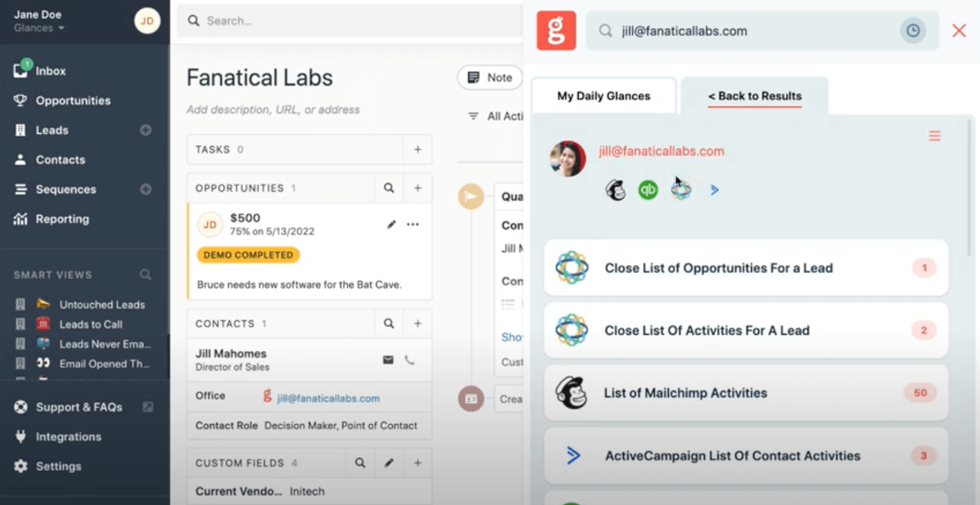Add a task with the Tasks plus icon

tap(417, 150)
